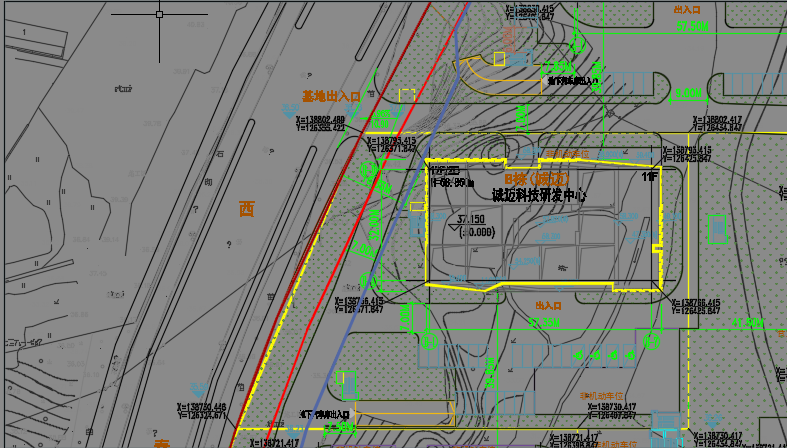Select the green 41.50M dimension text
Viewport: 787px width, 448px height.
(x=748, y=323)
